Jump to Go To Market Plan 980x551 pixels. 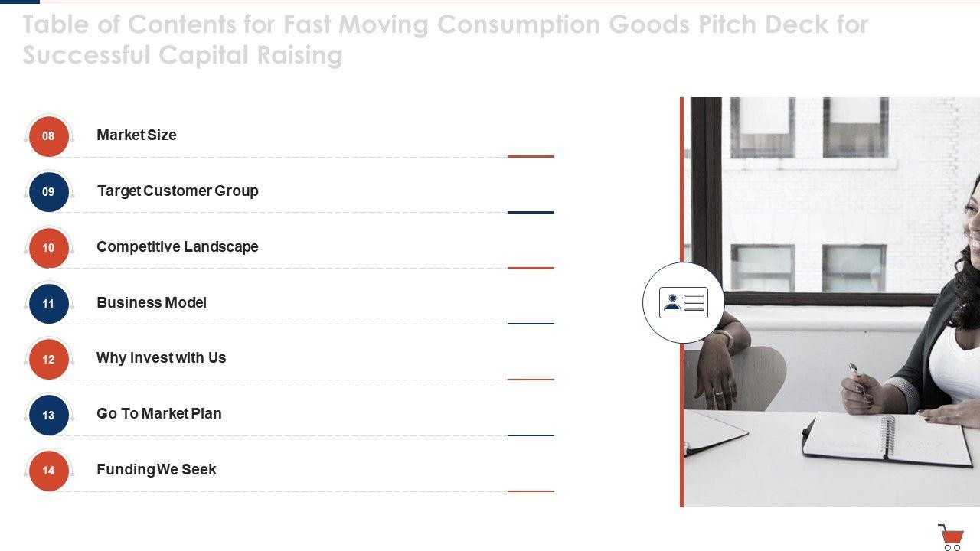(159, 414)
